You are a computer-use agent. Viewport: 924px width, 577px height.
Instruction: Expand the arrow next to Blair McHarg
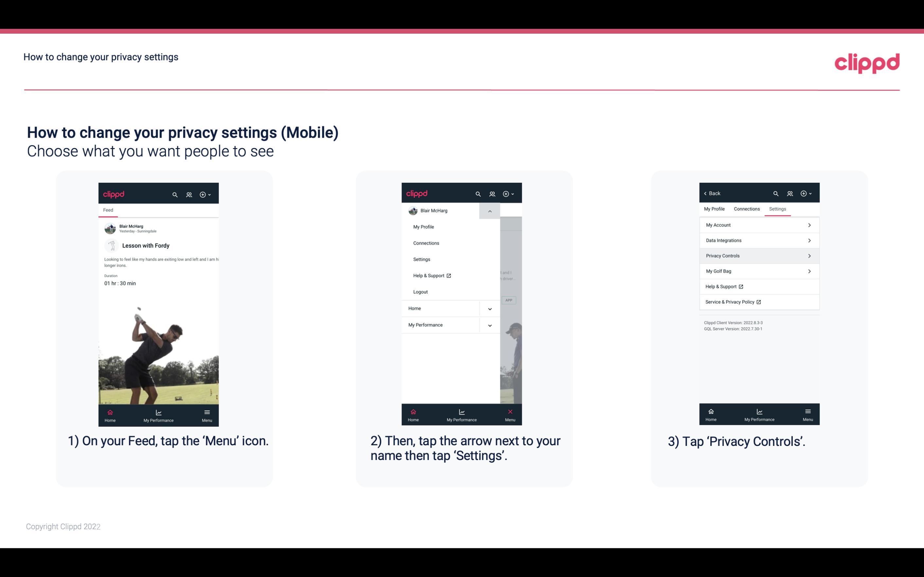click(489, 210)
